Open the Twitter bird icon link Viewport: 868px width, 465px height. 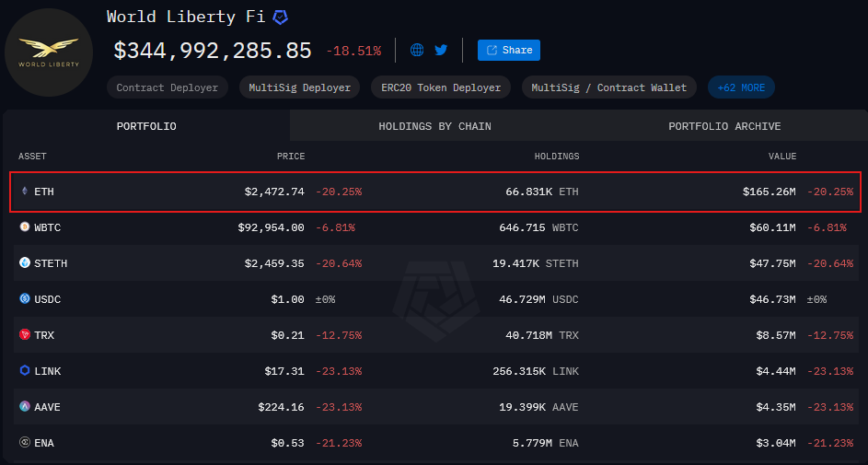[441, 51]
